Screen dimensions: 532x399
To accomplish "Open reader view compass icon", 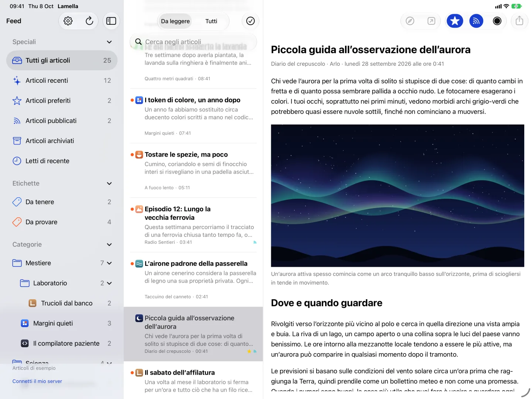I will coord(410,21).
